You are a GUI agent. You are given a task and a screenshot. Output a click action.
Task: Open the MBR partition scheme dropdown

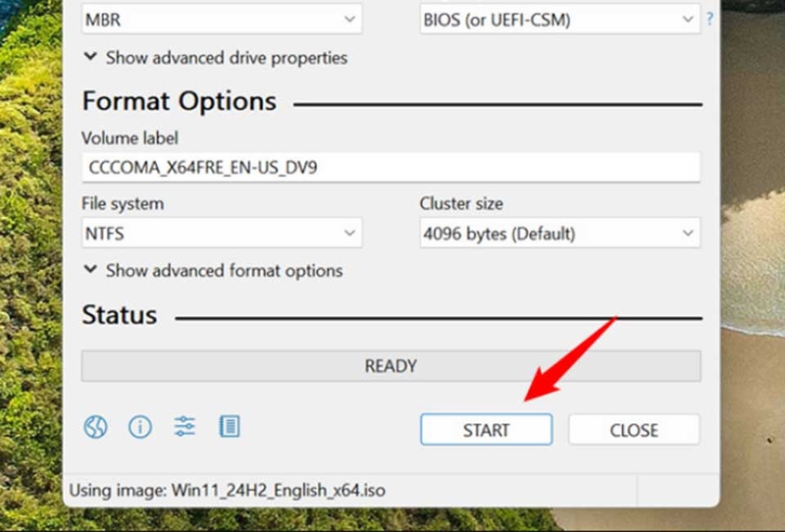coord(222,20)
